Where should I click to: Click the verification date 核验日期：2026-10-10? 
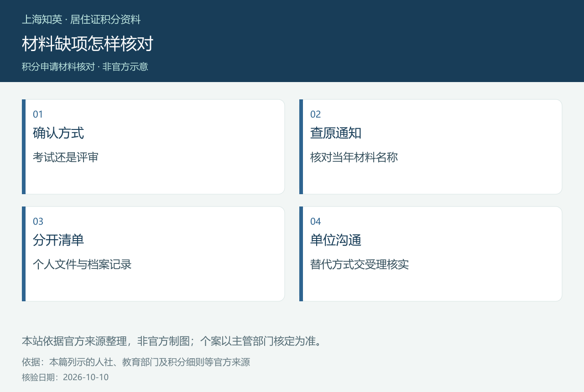click(65, 377)
